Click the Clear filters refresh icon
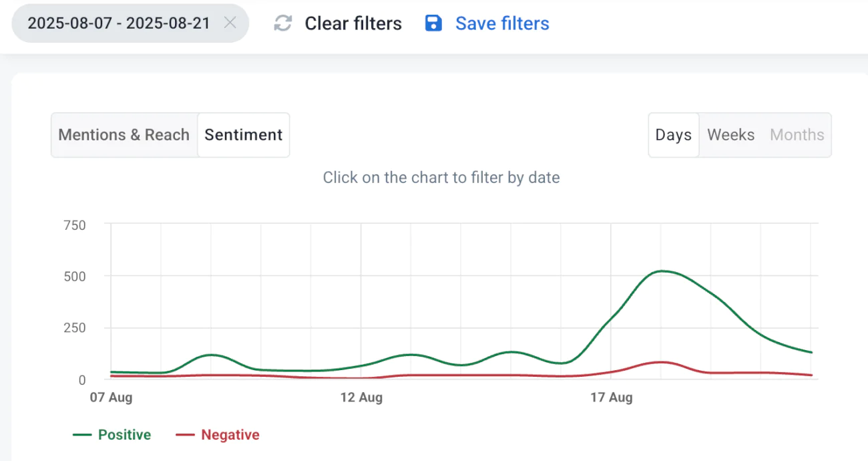 tap(282, 23)
